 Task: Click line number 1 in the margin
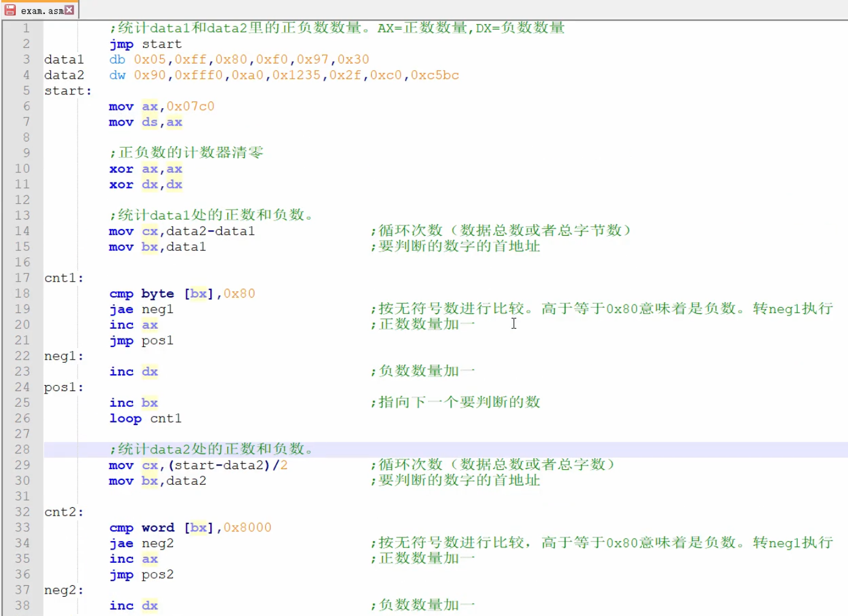pos(26,28)
